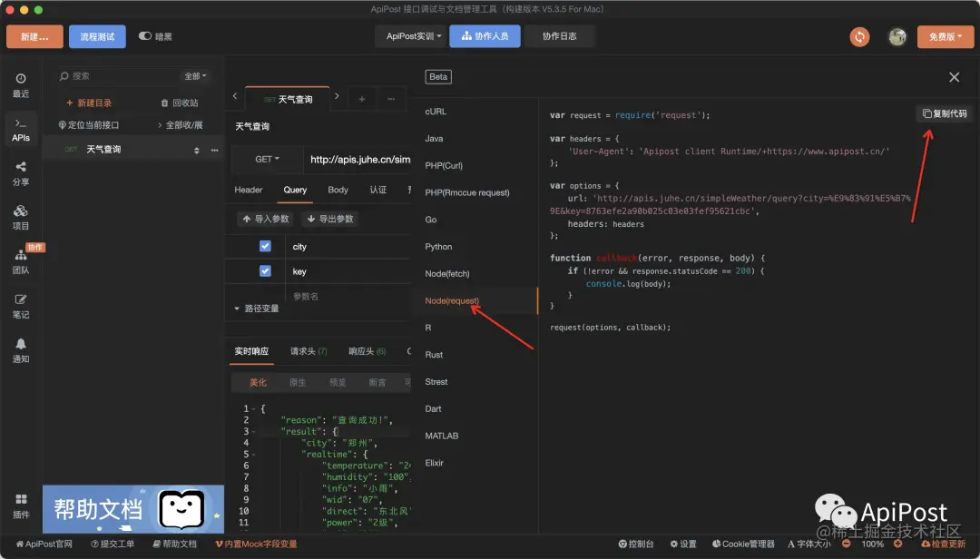Viewport: 980px width, 559px height.
Task: Click 导出参数 export parameters button
Action: click(330, 219)
